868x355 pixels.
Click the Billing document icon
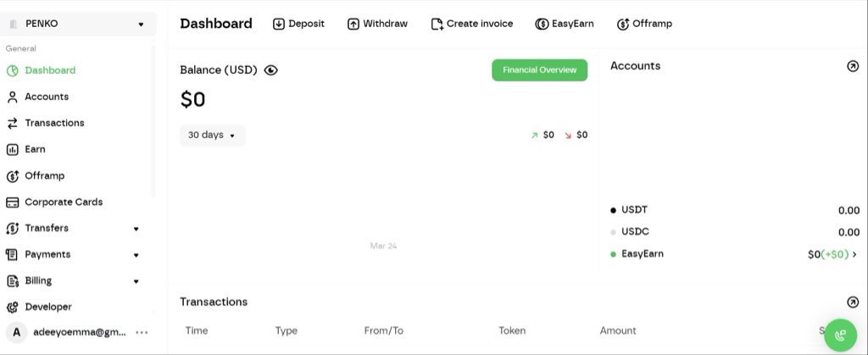12,281
